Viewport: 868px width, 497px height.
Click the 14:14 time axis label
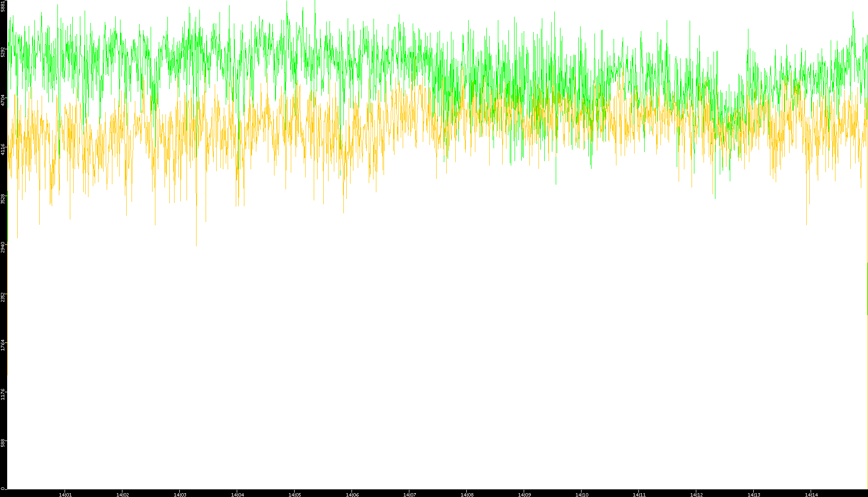pos(811,495)
